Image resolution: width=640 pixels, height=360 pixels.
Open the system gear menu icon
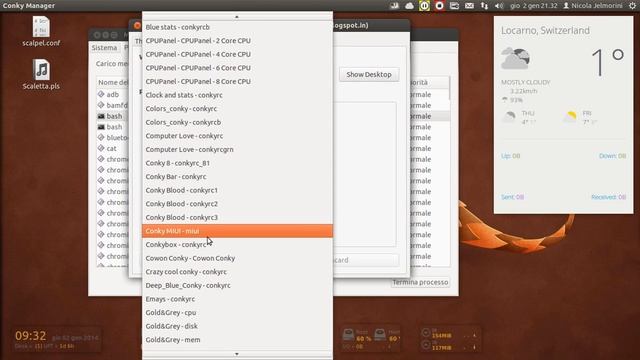pyautogui.click(x=632, y=6)
